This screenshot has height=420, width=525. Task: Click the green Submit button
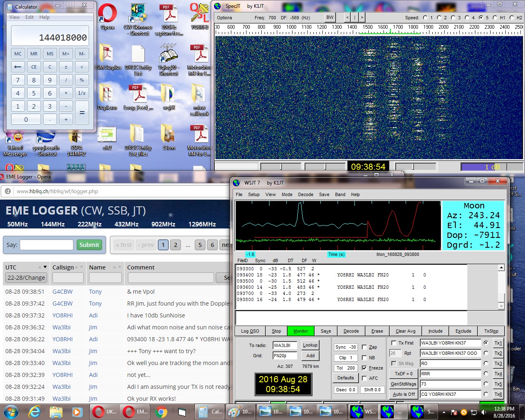[x=89, y=245]
